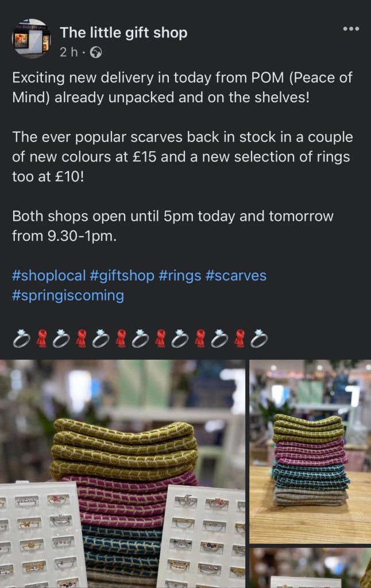
Task: Tap the last ring emoji in the row
Action: tap(259, 338)
